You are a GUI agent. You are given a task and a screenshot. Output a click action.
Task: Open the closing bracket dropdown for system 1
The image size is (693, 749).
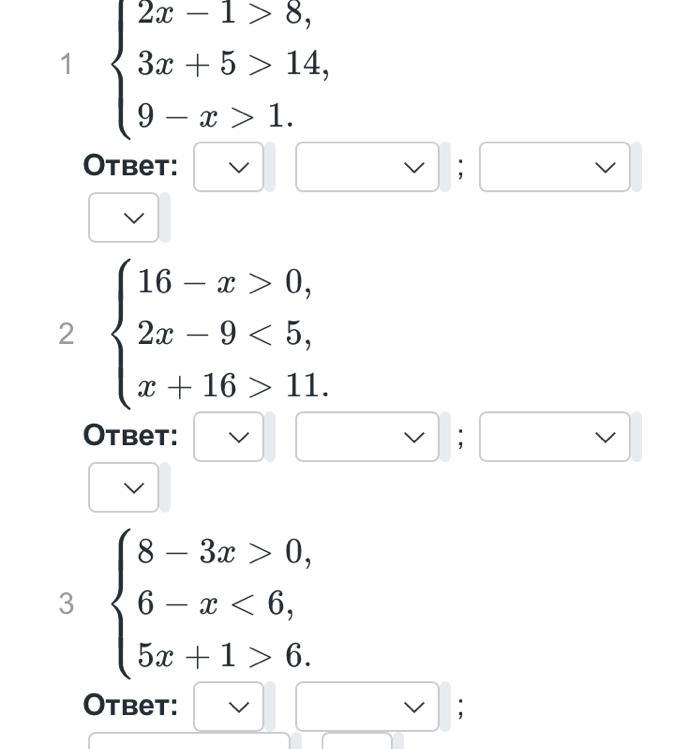coord(123,217)
